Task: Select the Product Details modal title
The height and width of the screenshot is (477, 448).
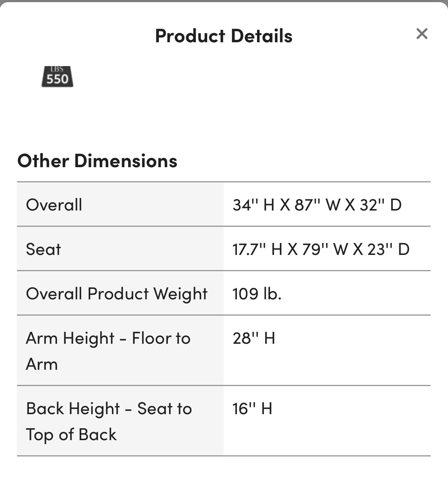Action: coord(224,35)
